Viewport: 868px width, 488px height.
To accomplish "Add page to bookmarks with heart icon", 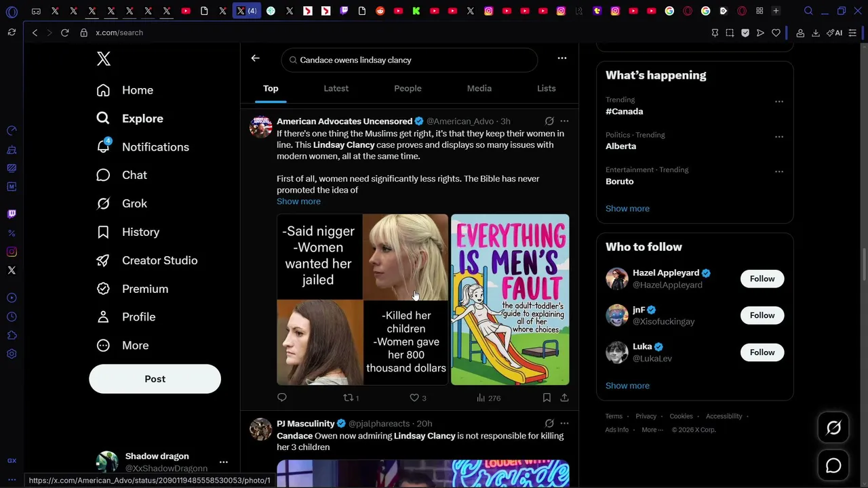I will (x=776, y=33).
